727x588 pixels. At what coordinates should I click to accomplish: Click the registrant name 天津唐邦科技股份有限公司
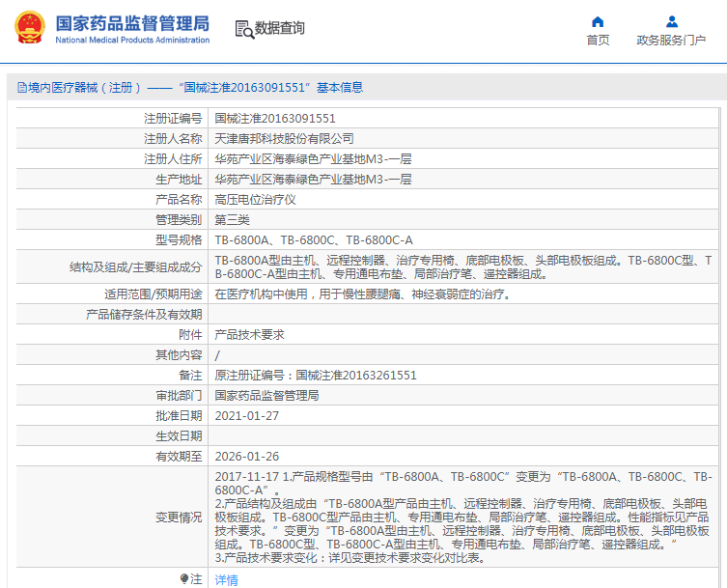pos(284,139)
